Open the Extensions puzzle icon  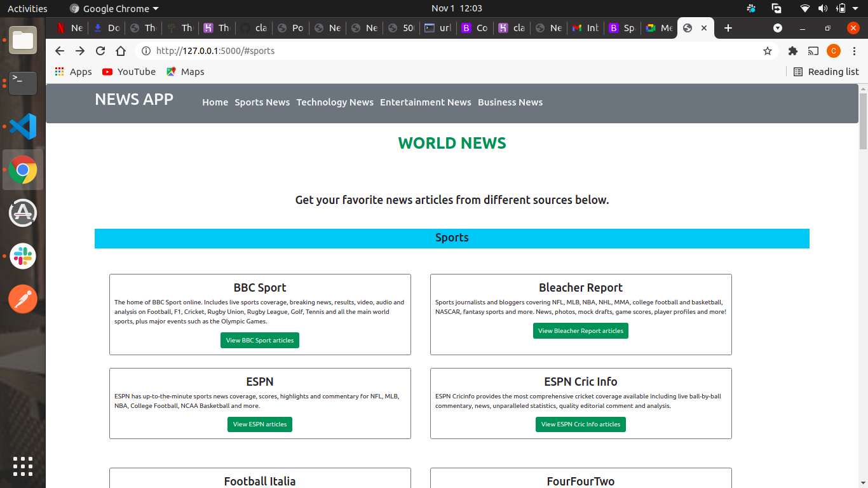792,51
